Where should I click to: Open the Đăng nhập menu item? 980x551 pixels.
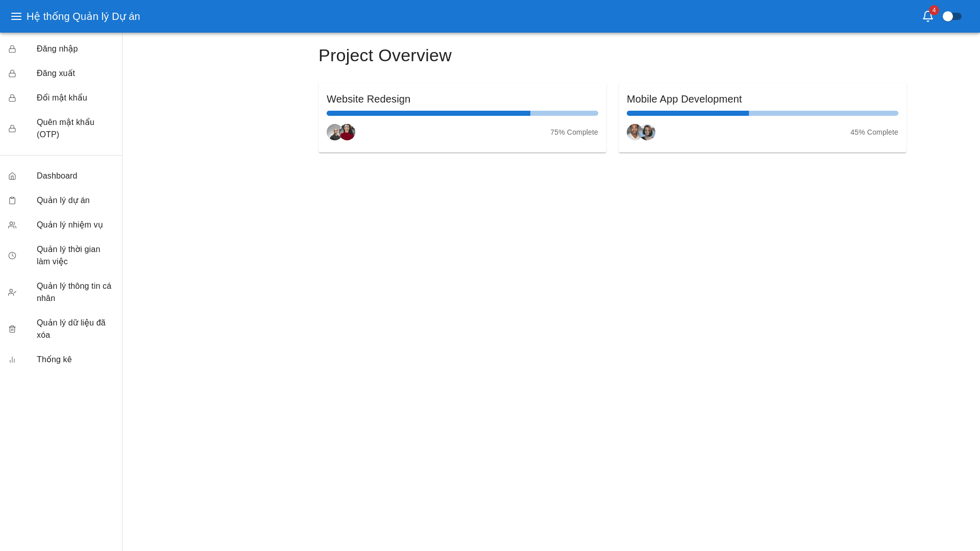57,49
